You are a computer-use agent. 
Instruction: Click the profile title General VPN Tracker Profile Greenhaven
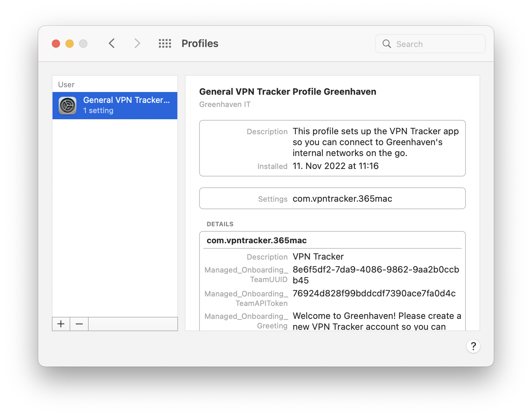(288, 92)
